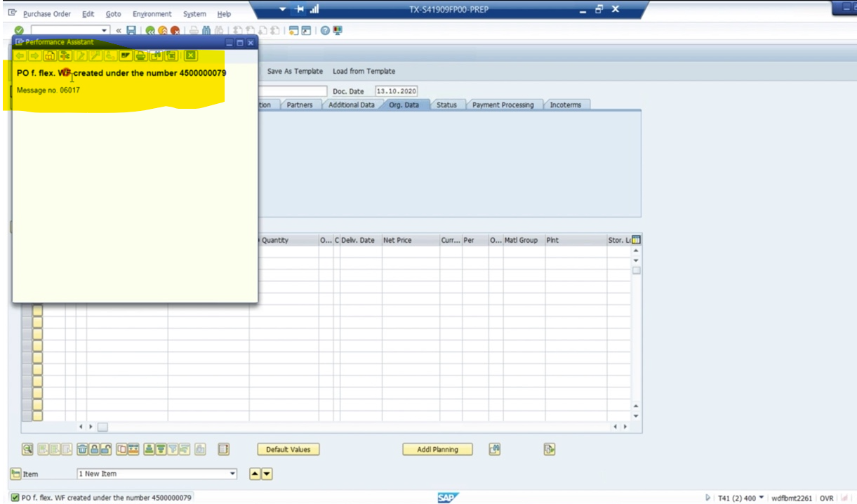
Task: Click Forward arrow in Performance Assistant
Action: pos(34,56)
